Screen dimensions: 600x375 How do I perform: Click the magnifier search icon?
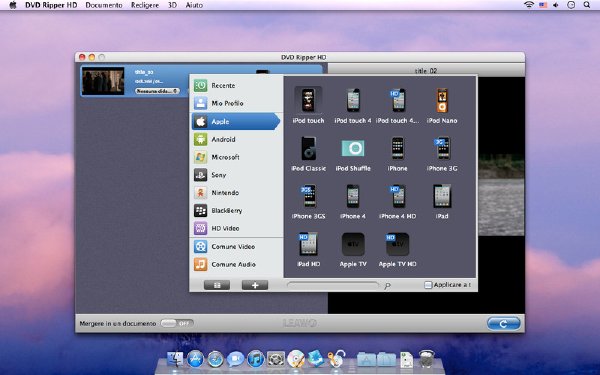(387, 285)
